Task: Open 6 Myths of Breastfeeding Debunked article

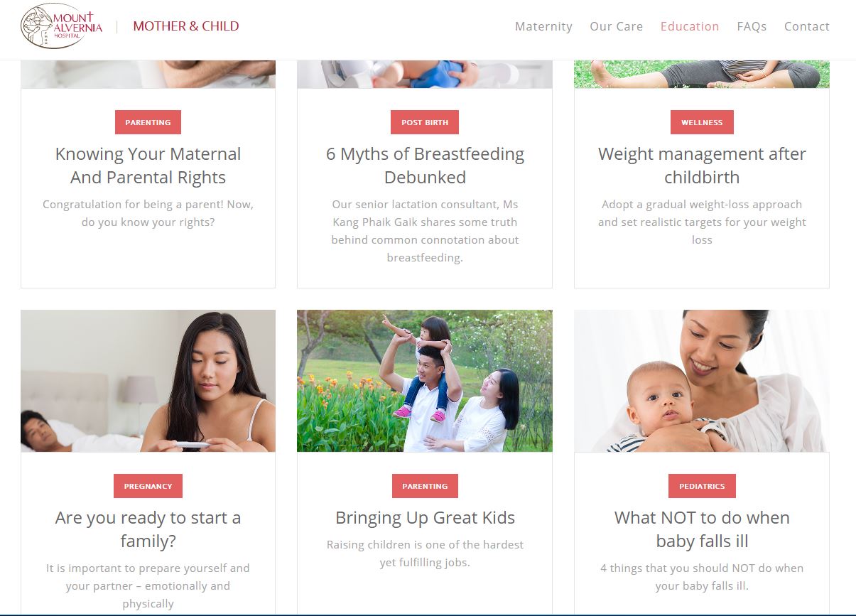Action: (425, 166)
